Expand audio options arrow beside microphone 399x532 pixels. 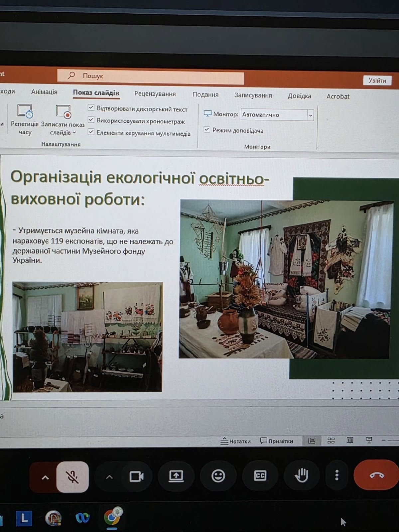coord(45,477)
